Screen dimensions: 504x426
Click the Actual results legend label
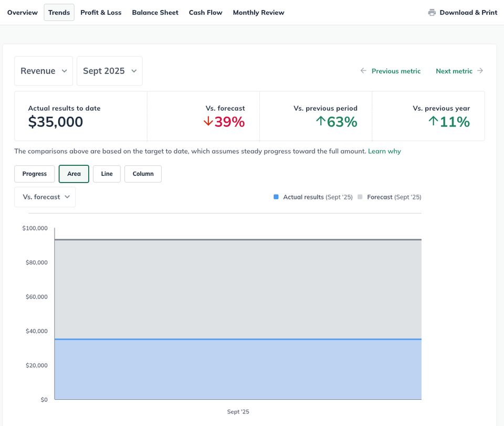[x=318, y=197]
